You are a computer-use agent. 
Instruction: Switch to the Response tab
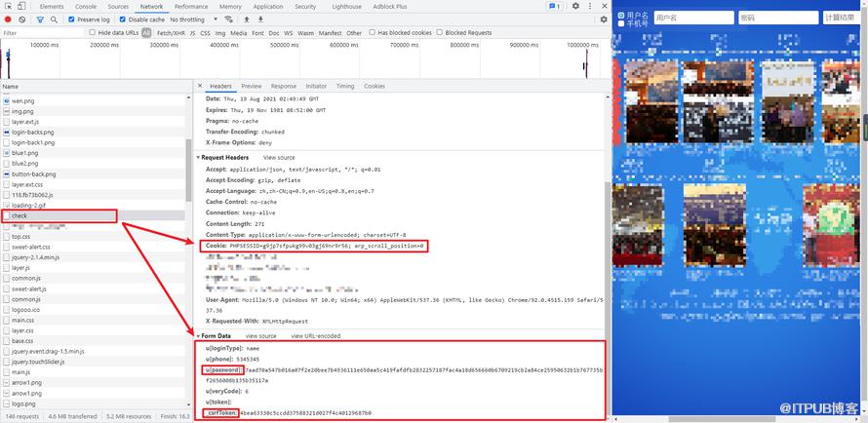pos(284,87)
